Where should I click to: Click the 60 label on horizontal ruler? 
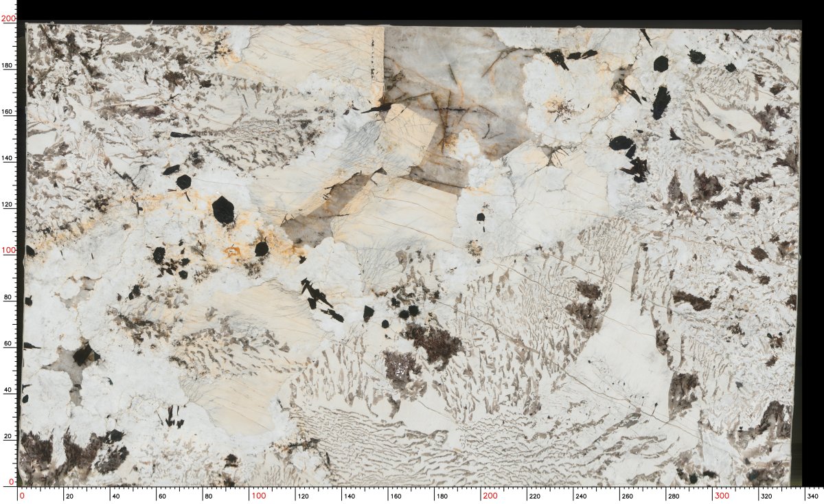(x=161, y=496)
